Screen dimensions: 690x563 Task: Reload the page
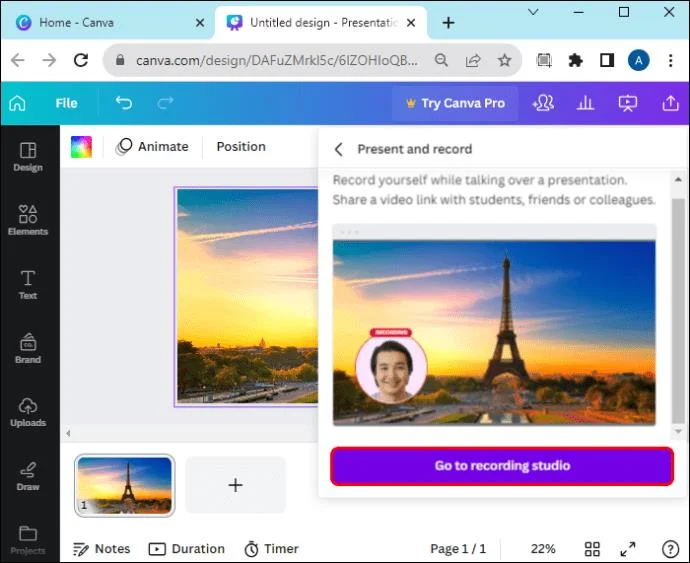[x=81, y=60]
